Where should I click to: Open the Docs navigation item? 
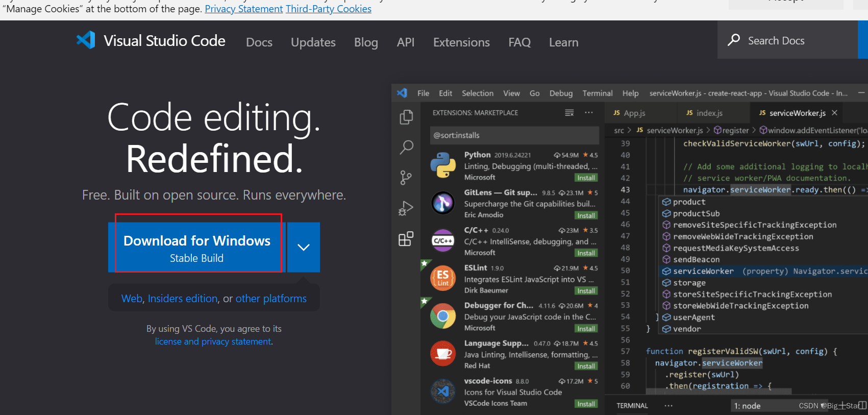259,42
